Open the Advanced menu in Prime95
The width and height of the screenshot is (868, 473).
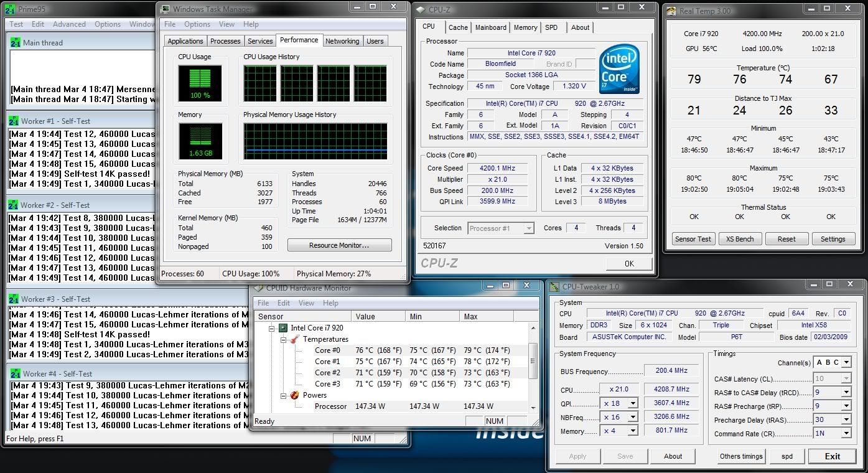point(69,24)
